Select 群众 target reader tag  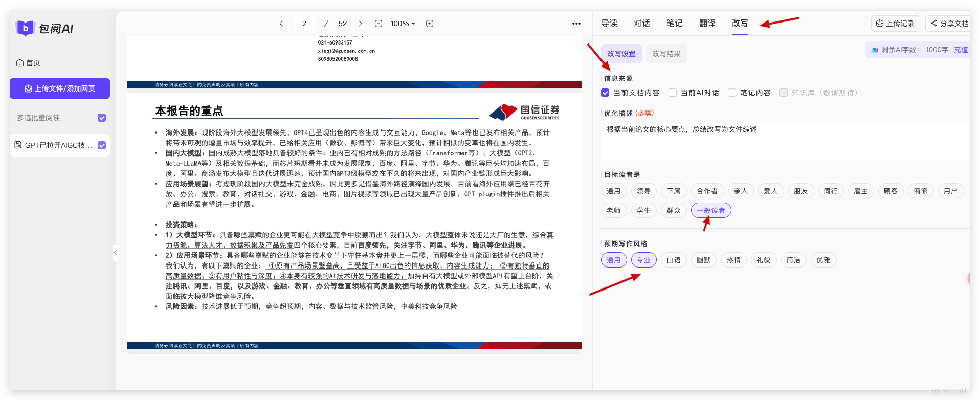click(674, 210)
